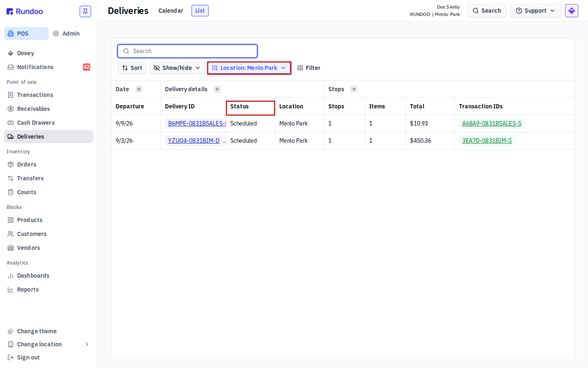Viewport: 588px width, 368px height.
Task: Open Transfers under Inventory
Action: [49, 178]
